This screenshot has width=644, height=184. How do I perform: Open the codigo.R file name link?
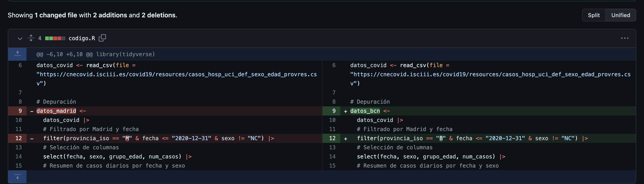point(82,38)
